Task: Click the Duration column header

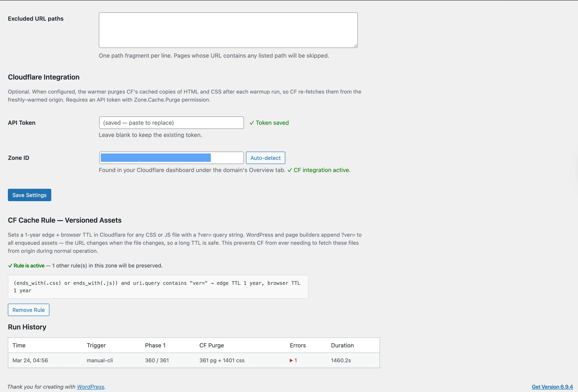Action: pos(342,345)
